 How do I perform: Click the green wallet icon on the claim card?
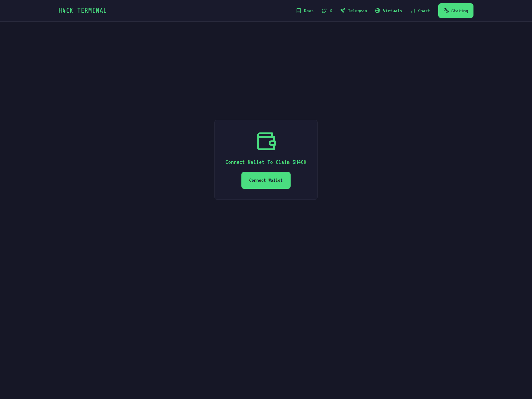click(x=266, y=141)
